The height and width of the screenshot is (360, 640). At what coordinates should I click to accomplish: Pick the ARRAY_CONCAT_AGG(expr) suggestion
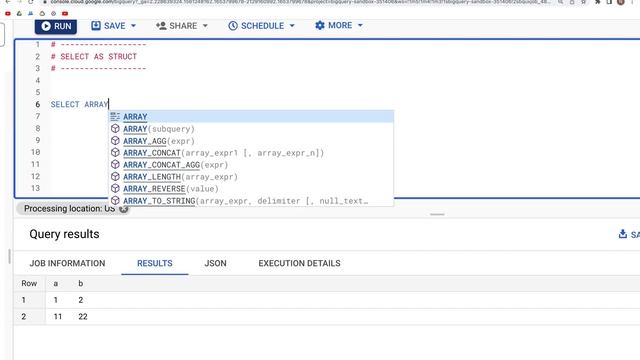(251, 164)
